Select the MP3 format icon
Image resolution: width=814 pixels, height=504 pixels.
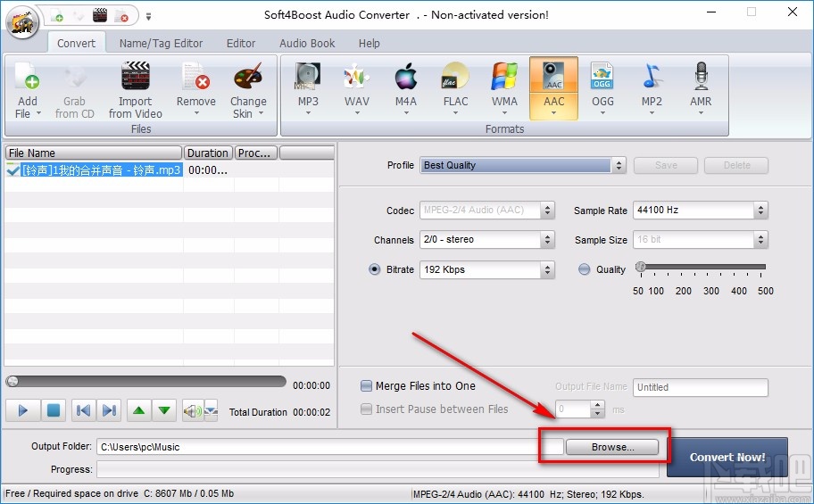coord(308,77)
